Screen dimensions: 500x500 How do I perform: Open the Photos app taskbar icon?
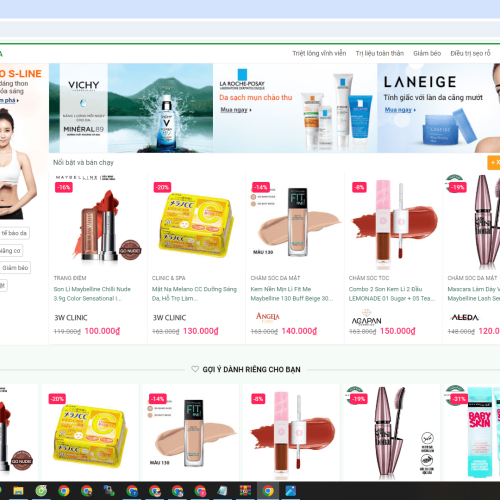coord(291,491)
